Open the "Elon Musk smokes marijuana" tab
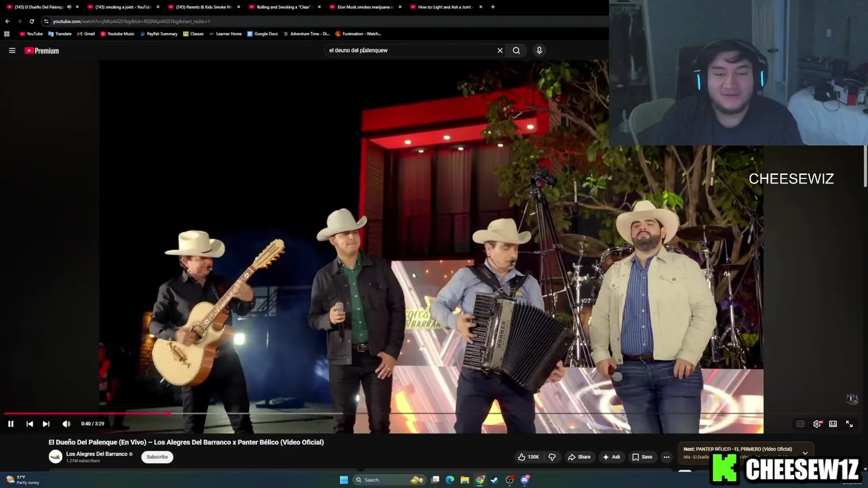This screenshot has width=868, height=488. 364,7
